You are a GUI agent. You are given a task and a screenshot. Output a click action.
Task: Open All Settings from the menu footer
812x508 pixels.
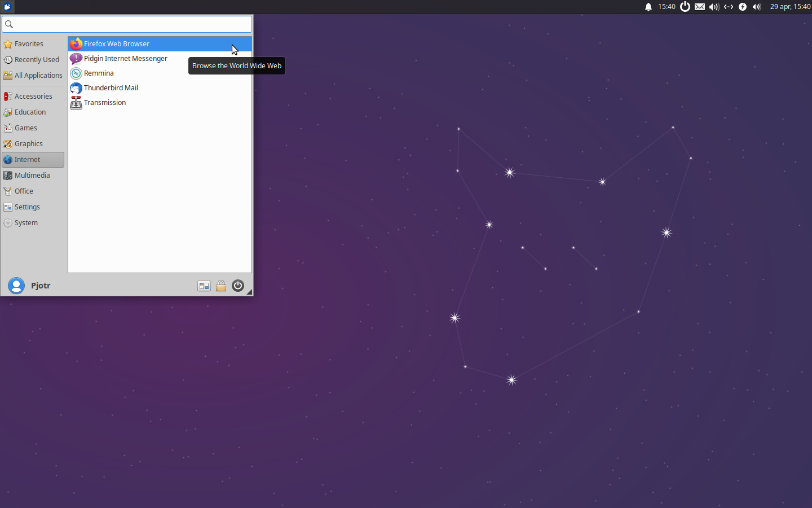point(204,286)
